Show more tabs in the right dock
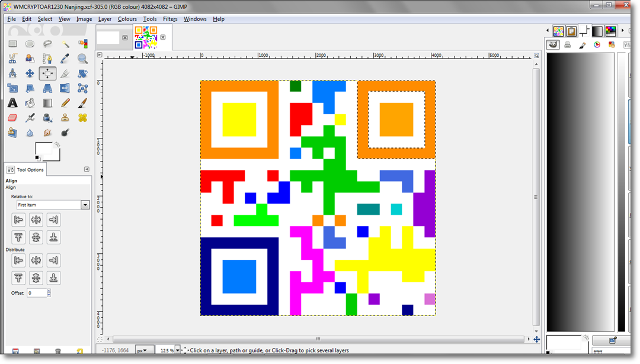 [622, 30]
